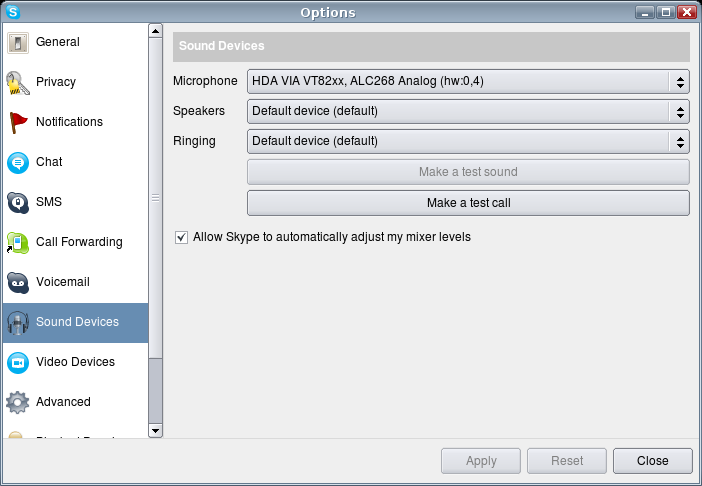Image resolution: width=702 pixels, height=486 pixels.
Task: Open the Microphone device dropdown
Action: click(468, 81)
